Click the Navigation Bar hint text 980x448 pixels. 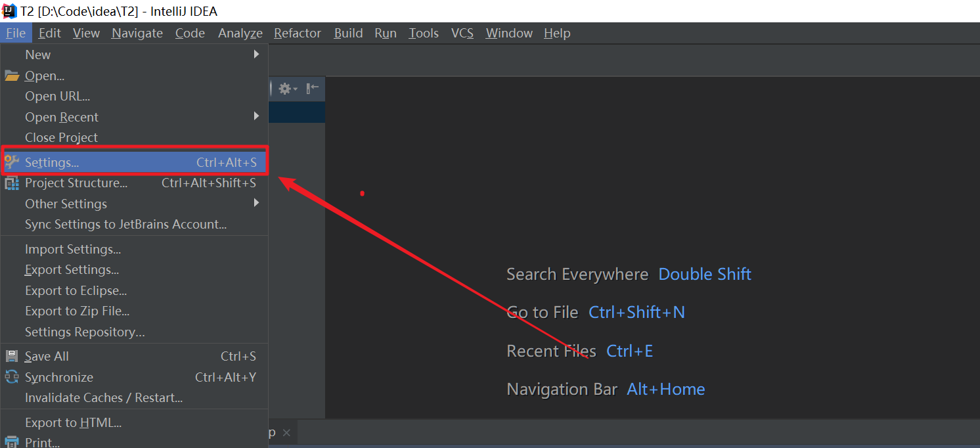point(562,389)
